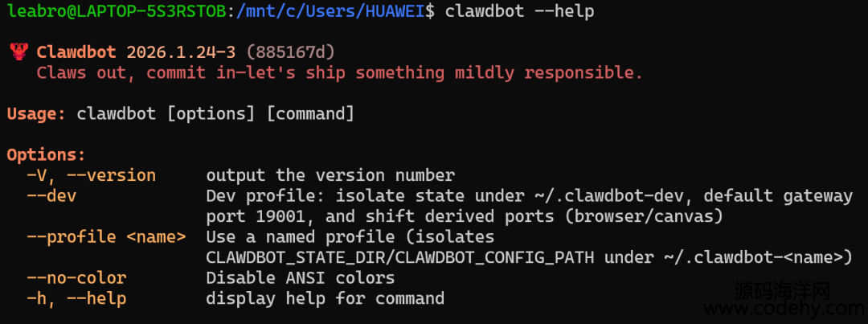Viewport: 868px width, 324px height.
Task: Click the red lobster emoji icon
Action: pyautogui.click(x=19, y=52)
